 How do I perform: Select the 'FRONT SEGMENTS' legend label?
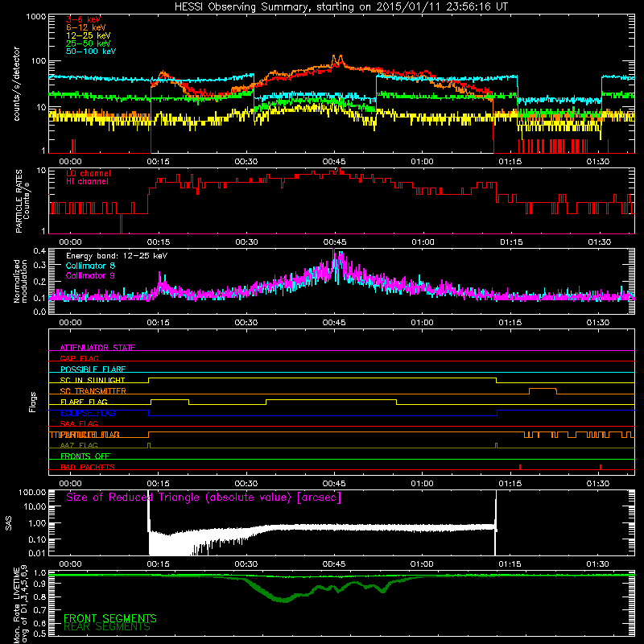[110, 618]
